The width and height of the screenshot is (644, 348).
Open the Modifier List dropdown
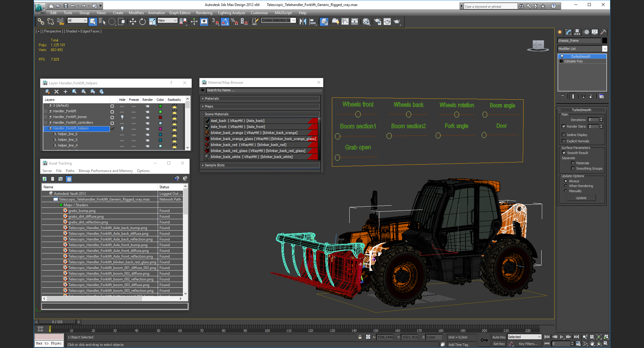pos(582,49)
